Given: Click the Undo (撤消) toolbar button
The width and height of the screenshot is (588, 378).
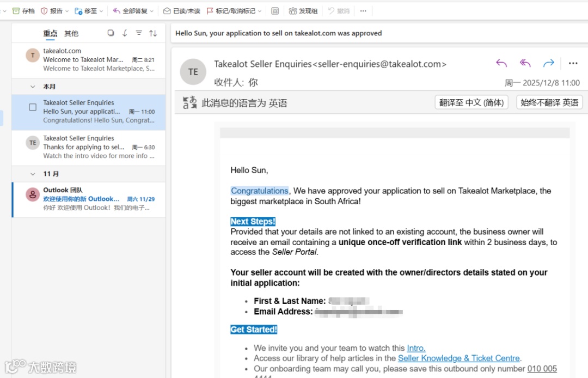Looking at the screenshot, I should pos(339,11).
